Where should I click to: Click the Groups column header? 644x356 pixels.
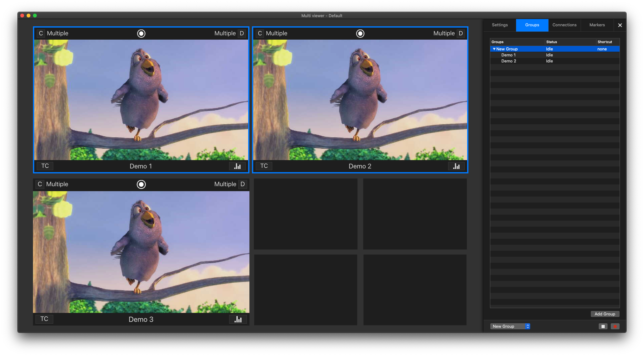518,42
